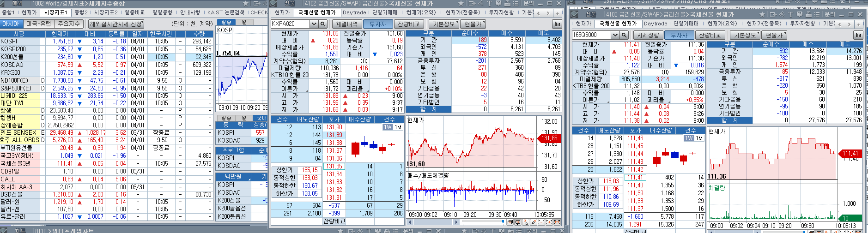Select 인도 SENSEX row
Screen dimensions: 868x233
(106, 133)
